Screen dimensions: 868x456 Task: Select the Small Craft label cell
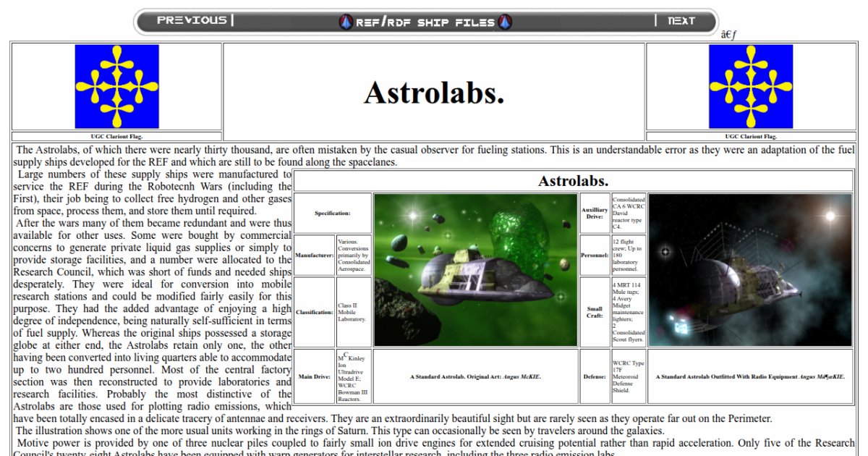(x=595, y=312)
